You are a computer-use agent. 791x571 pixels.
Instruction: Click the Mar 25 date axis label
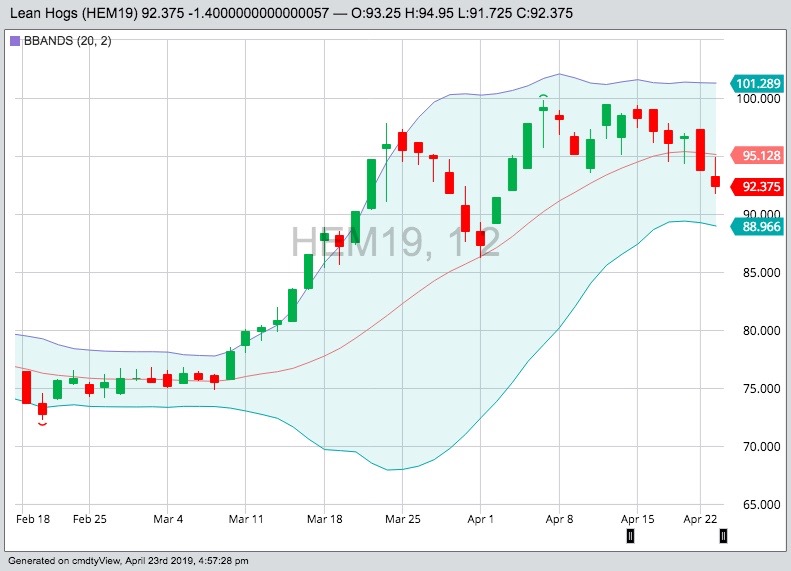(401, 520)
